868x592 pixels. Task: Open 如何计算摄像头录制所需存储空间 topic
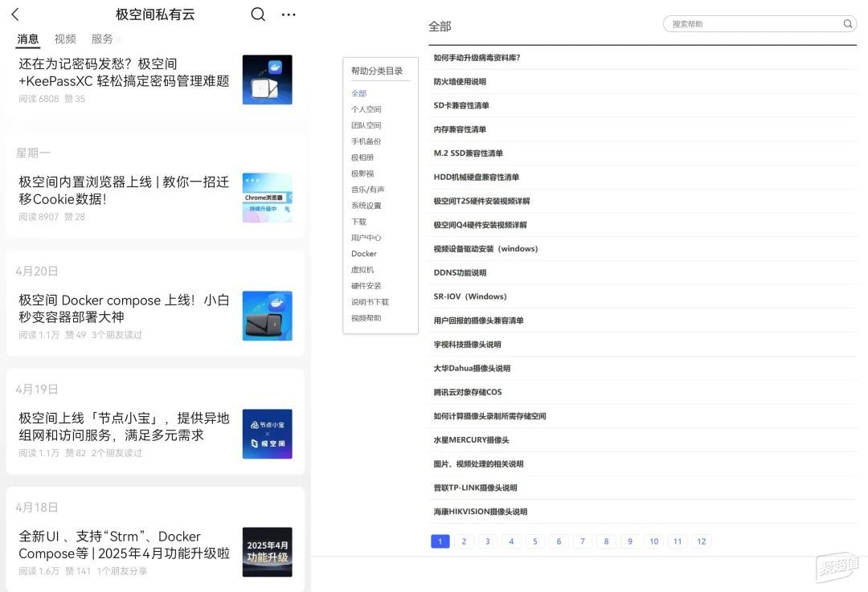point(489,415)
